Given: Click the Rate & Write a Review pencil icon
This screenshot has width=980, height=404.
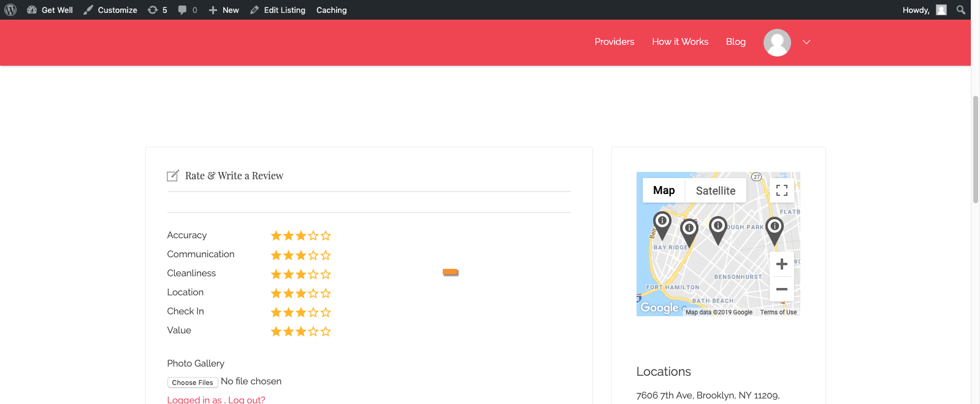Looking at the screenshot, I should tap(173, 176).
